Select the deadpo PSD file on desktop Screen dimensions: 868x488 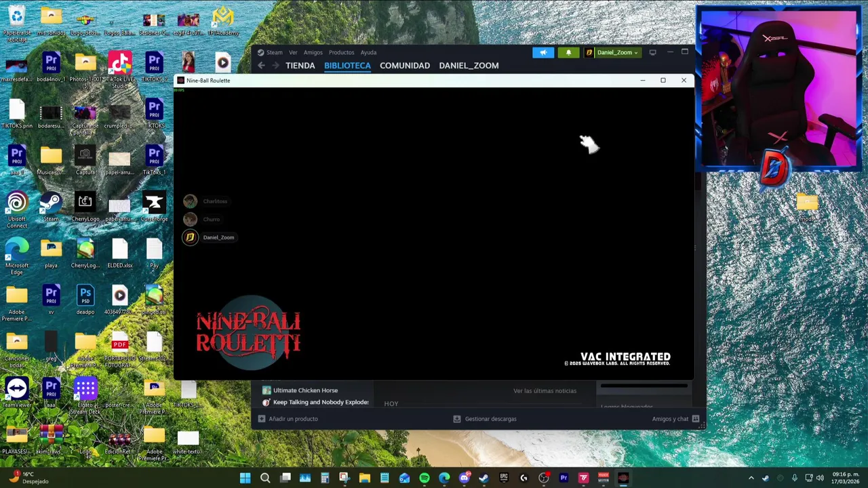[85, 300]
